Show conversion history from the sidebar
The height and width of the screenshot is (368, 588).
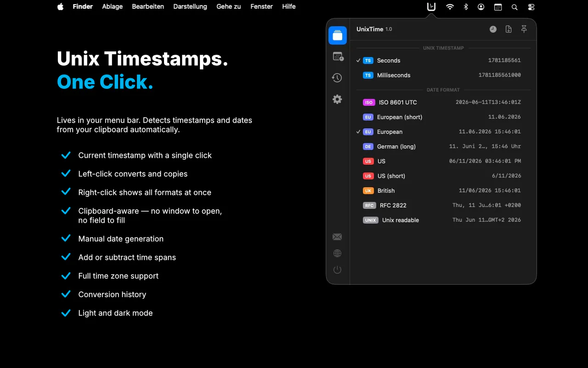click(x=337, y=78)
